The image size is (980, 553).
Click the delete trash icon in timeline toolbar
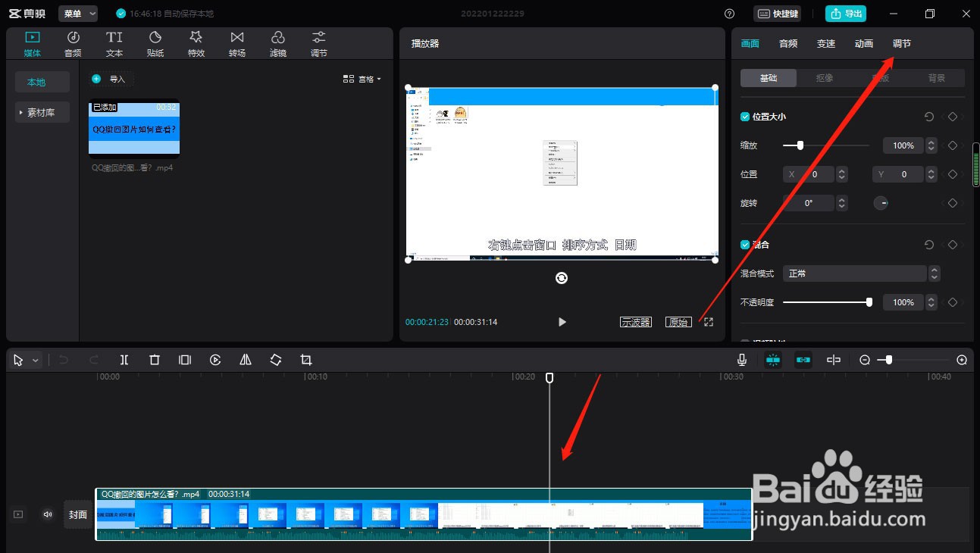click(155, 360)
